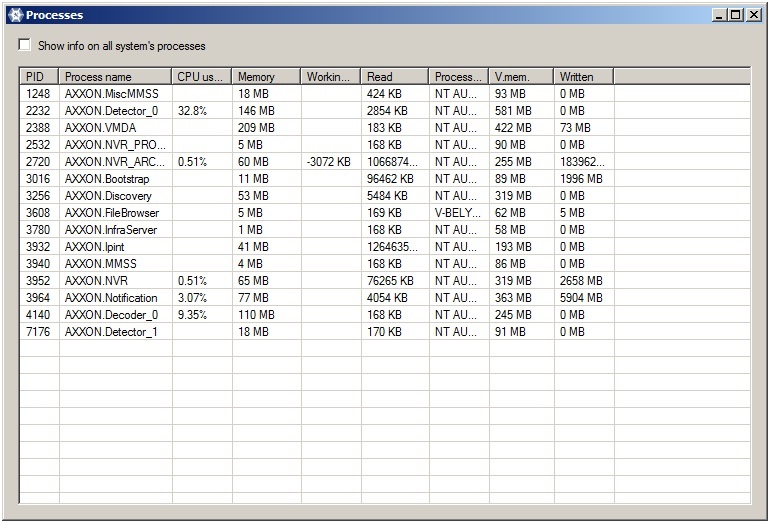The image size is (770, 523).
Task: Click PID 3016 cell
Action: pyautogui.click(x=38, y=179)
